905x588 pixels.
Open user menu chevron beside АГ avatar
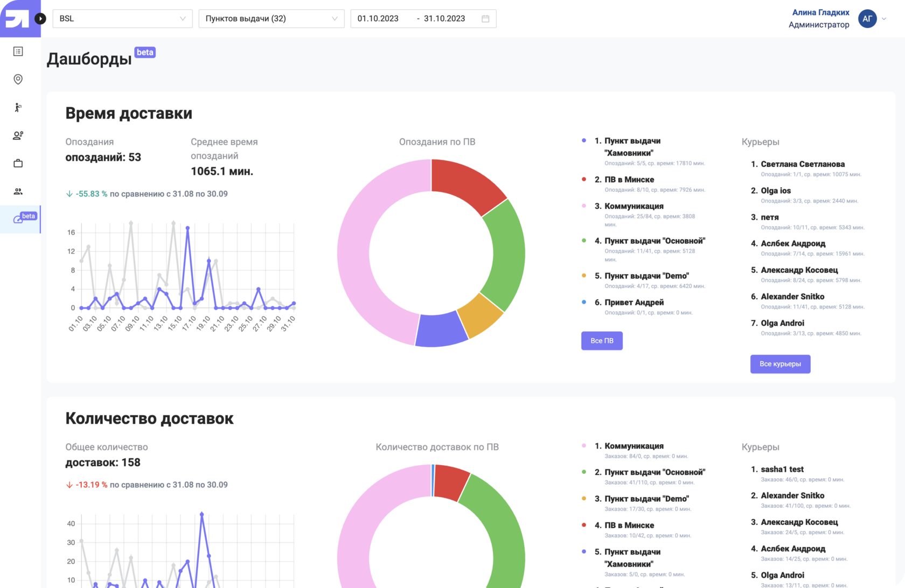[x=884, y=18]
